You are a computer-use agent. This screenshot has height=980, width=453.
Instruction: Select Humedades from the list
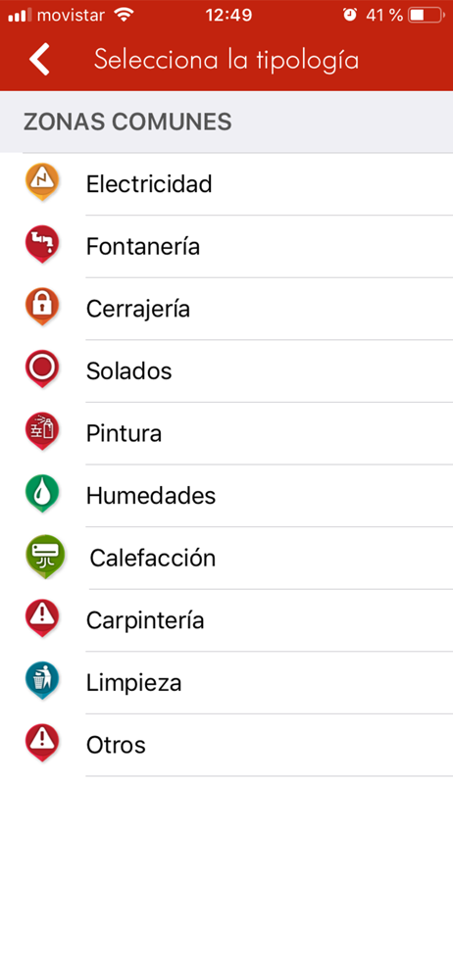point(226,496)
